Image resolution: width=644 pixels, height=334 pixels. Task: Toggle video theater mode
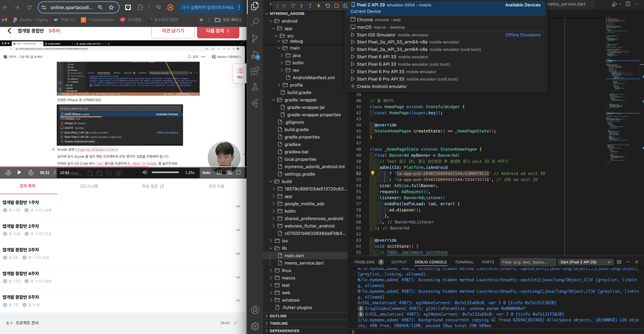(229, 172)
